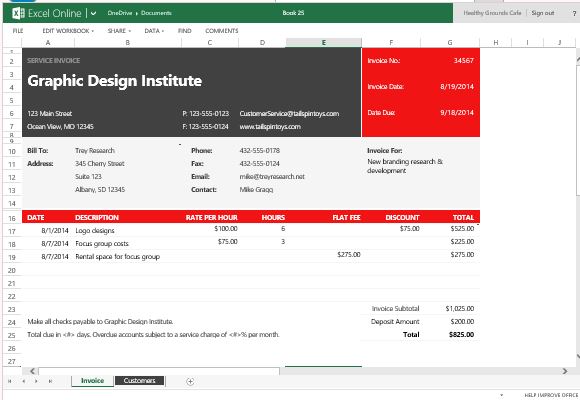Open the help question mark icon

(x=574, y=13)
